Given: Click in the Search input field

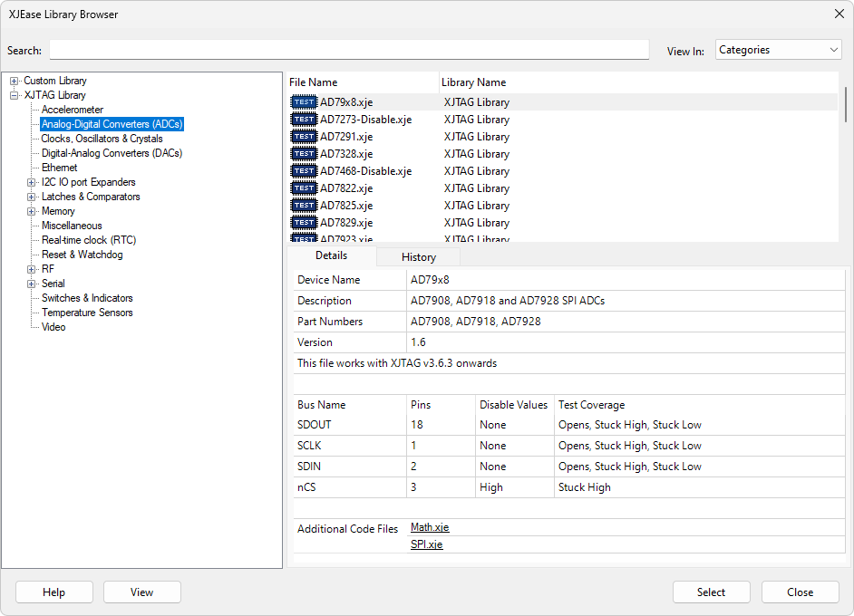Looking at the screenshot, I should (x=349, y=50).
